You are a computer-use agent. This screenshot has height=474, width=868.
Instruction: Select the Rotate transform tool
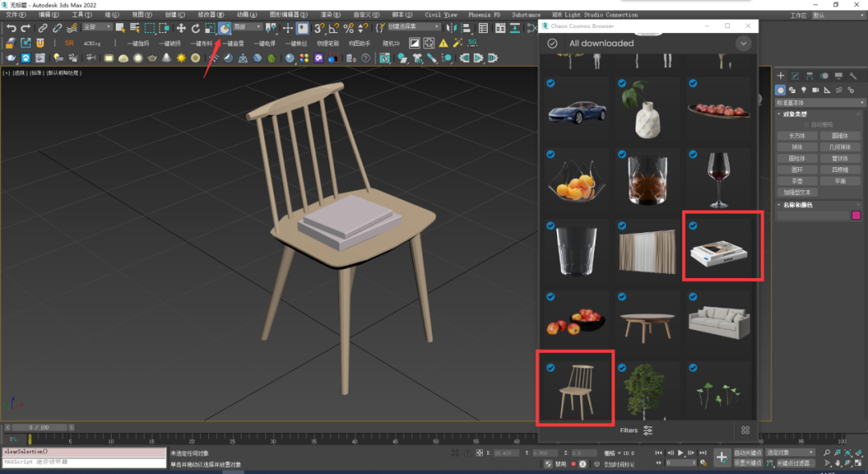pyautogui.click(x=195, y=28)
